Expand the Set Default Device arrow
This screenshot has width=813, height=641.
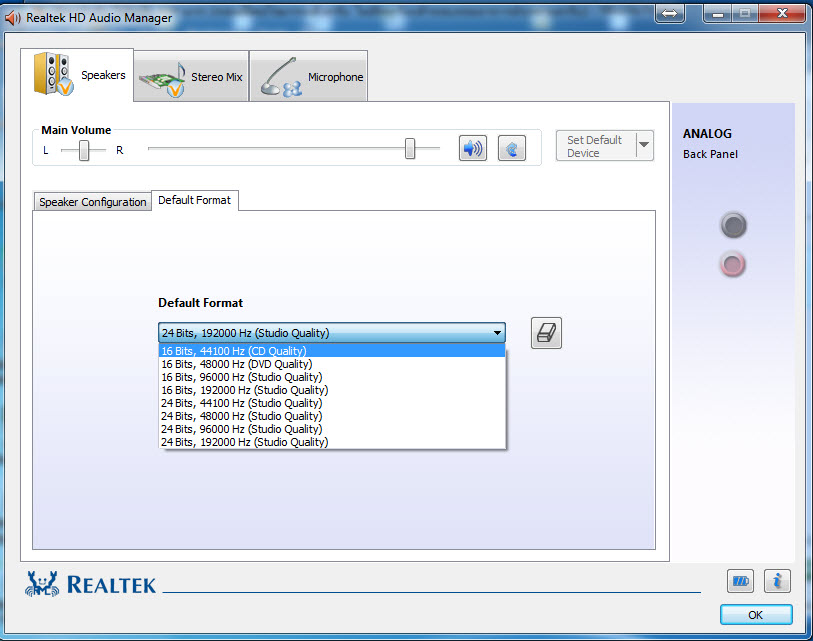tap(644, 145)
